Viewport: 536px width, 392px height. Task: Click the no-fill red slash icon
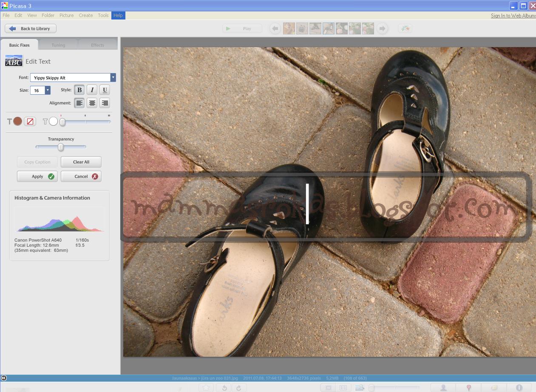30,121
